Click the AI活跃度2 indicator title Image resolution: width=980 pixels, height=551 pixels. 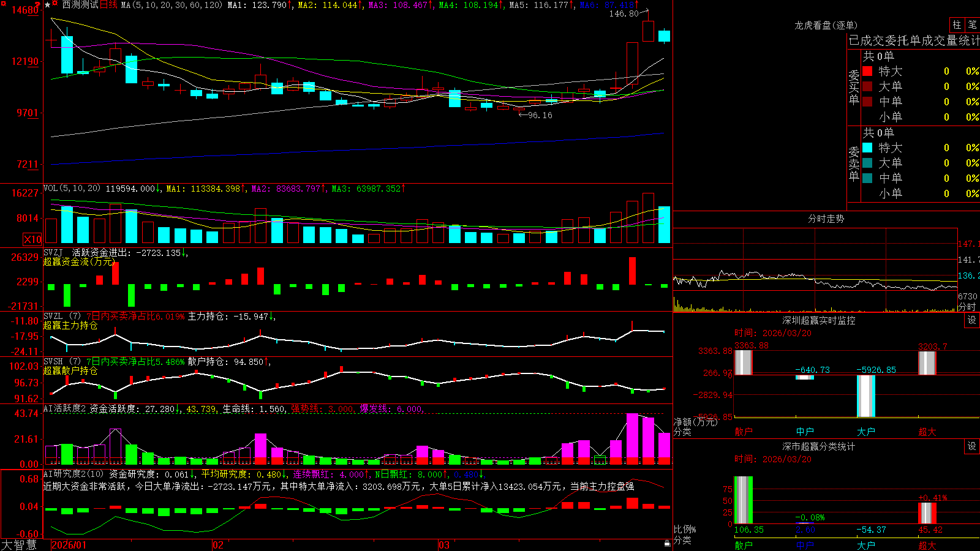[x=65, y=408]
